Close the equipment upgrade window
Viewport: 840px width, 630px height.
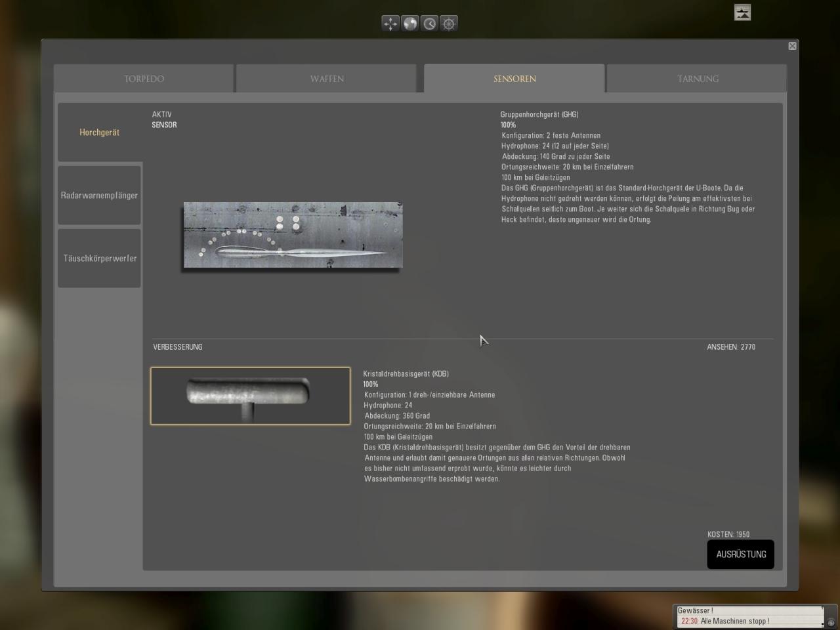coord(792,46)
